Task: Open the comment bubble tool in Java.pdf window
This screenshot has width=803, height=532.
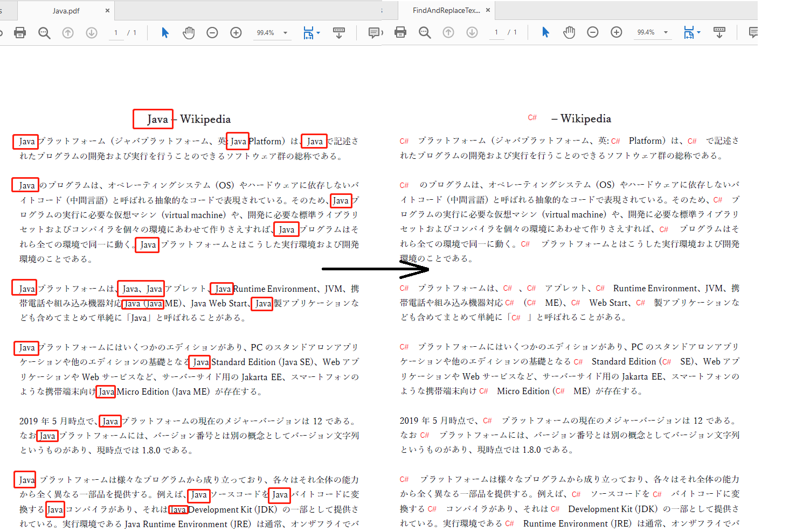Action: [x=373, y=33]
